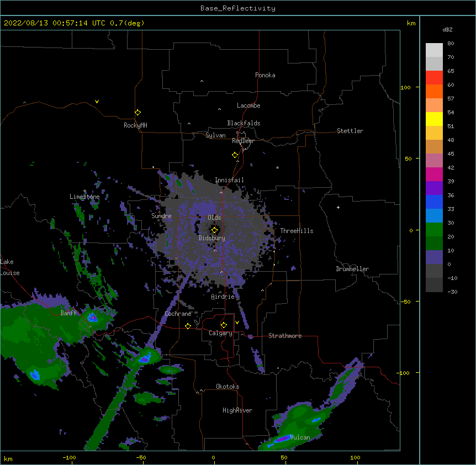The height and width of the screenshot is (465, 476).
Task: Click the red 60-65 dBZ legend swatch
Action: click(434, 77)
